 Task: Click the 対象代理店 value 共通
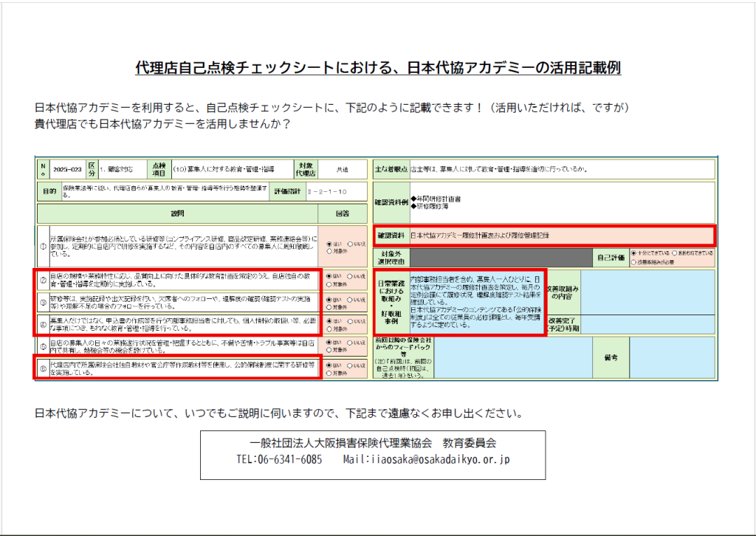343,170
